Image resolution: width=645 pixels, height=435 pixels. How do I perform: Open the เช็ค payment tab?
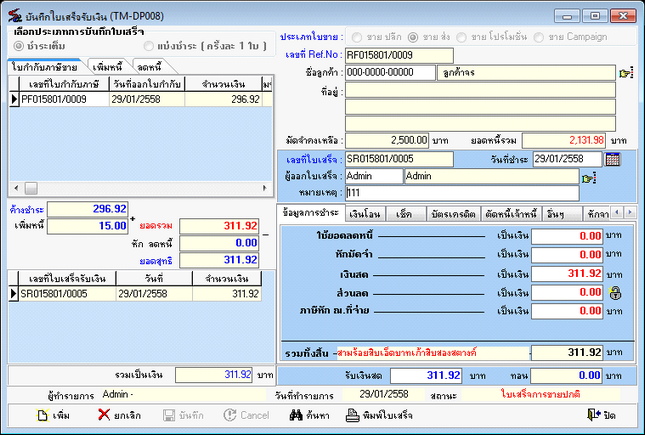404,214
